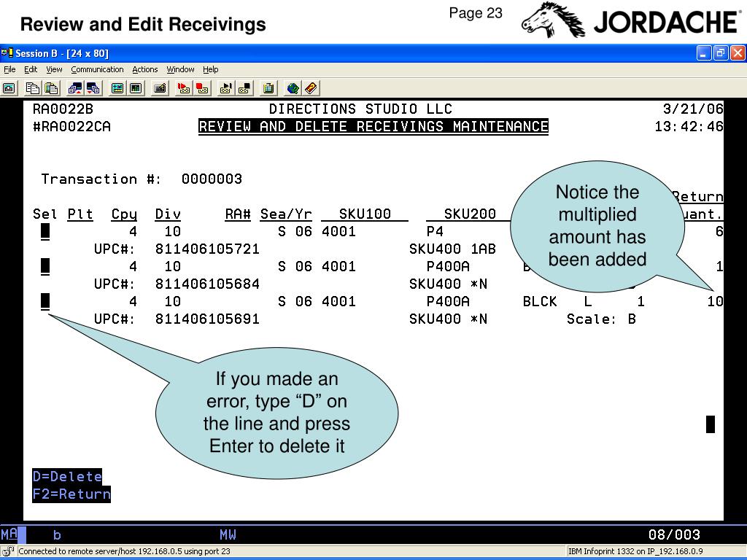Stop macro recording with red stop icon
Screen dimensions: 747x560
tap(202, 88)
